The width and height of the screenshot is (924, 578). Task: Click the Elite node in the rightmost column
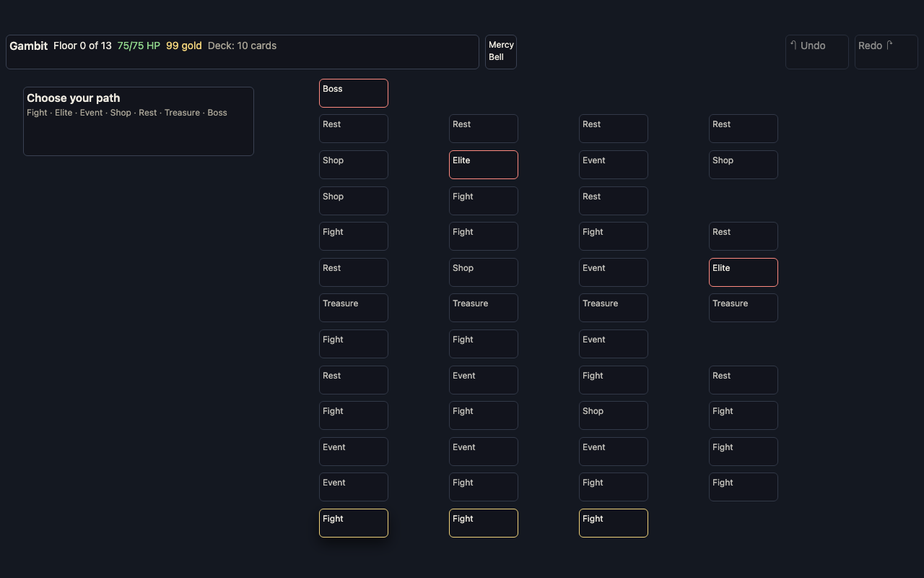tap(744, 272)
